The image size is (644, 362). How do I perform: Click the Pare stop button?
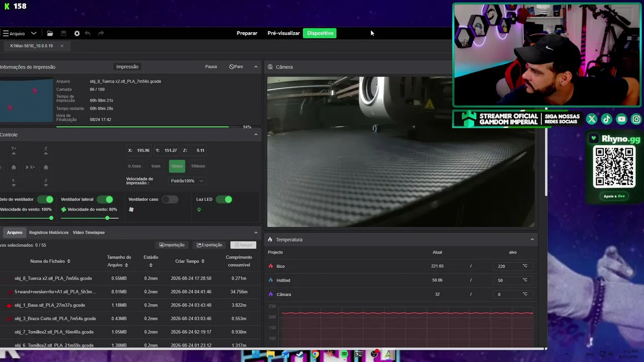(236, 67)
